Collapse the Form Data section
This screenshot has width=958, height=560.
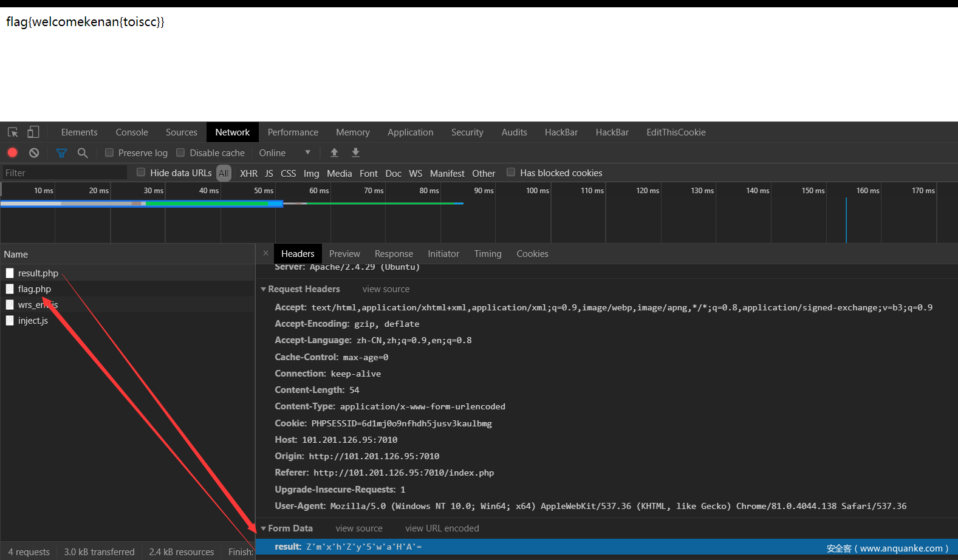click(x=264, y=528)
